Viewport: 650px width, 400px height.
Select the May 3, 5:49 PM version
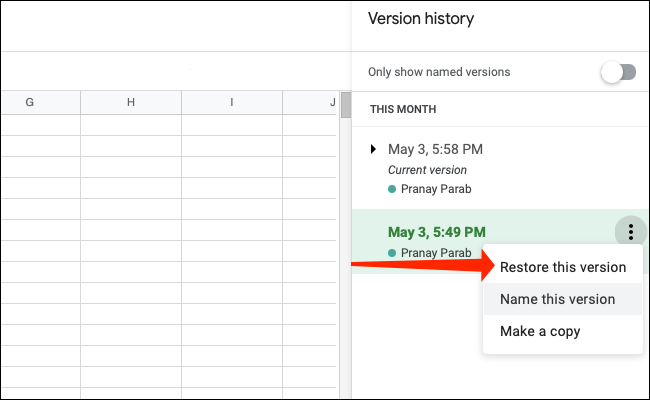point(437,232)
